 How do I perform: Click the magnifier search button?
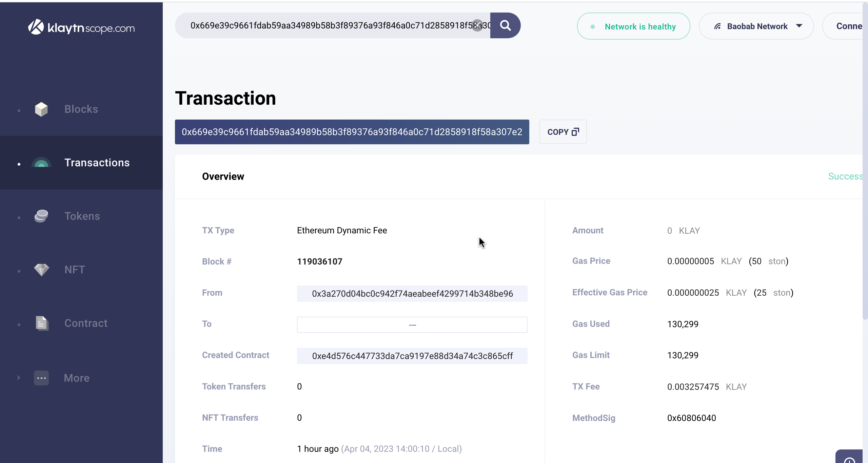pyautogui.click(x=505, y=25)
